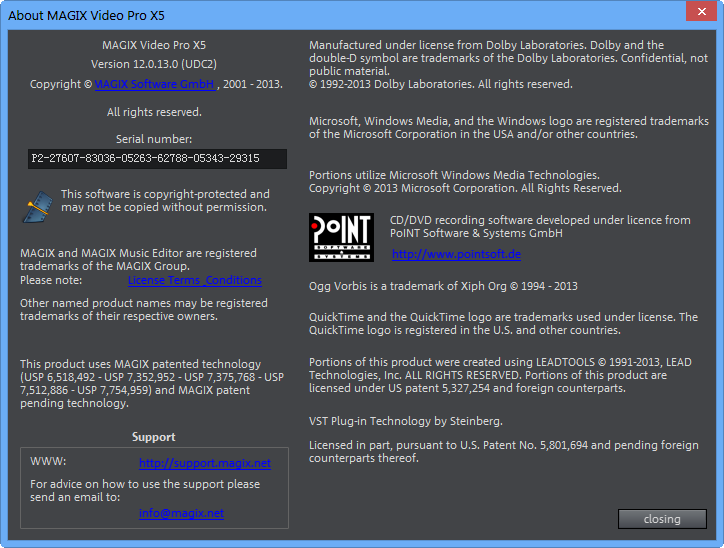Click the film strip copyright icon

[37, 207]
